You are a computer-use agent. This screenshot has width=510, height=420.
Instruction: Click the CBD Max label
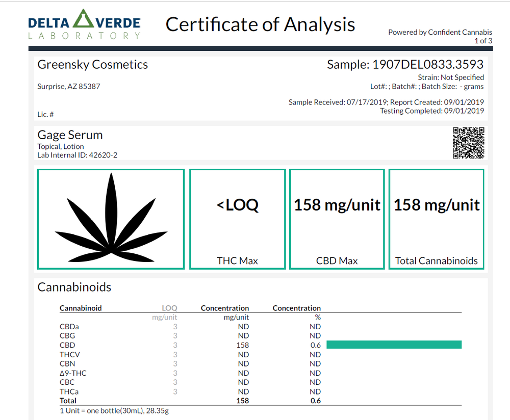[x=337, y=260]
